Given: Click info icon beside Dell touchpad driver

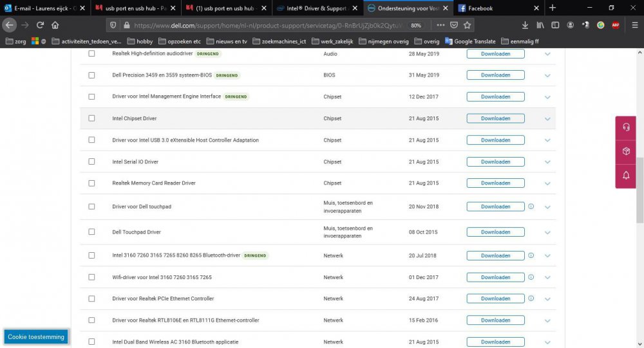Looking at the screenshot, I should (x=531, y=206).
